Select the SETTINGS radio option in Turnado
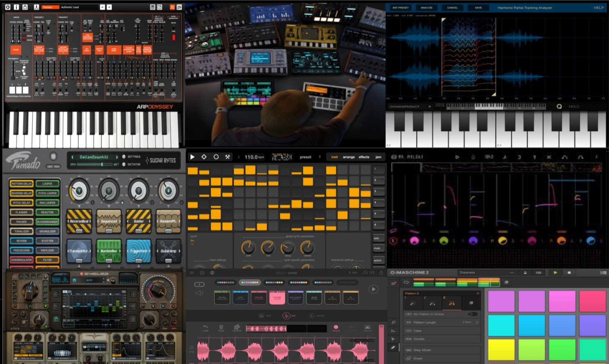Image resolution: width=609 pixels, height=364 pixels. (x=124, y=157)
